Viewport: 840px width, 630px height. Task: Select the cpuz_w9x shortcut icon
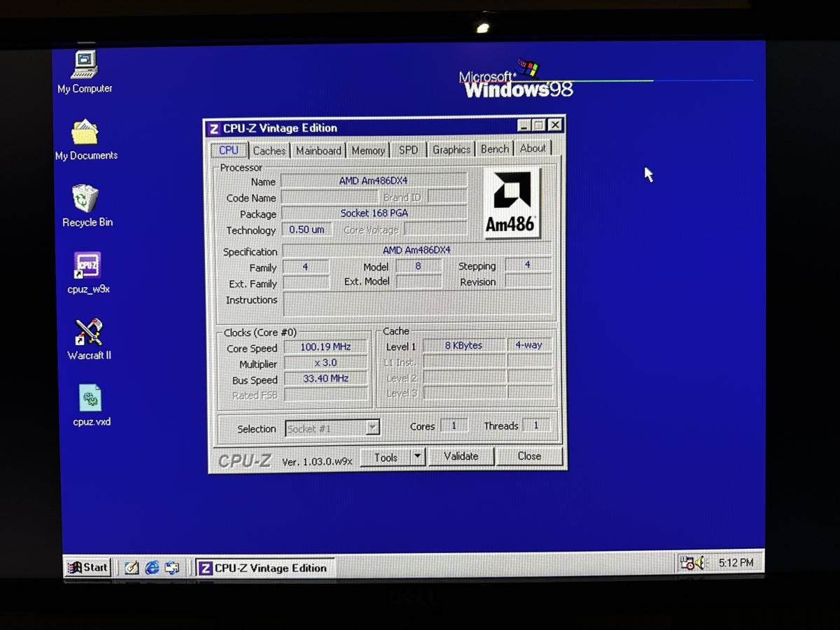coord(87,266)
